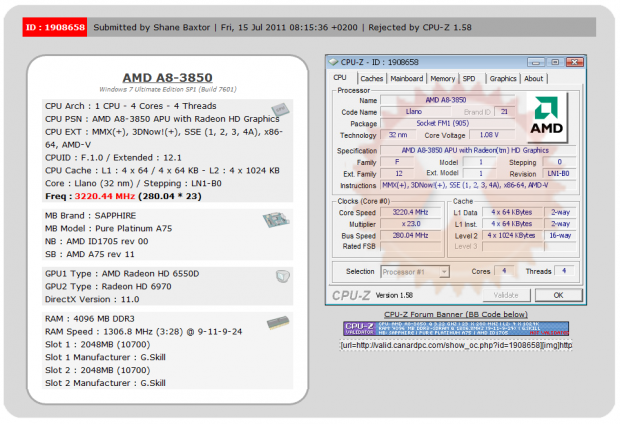Viewport: 620px width, 424px height.
Task: Click the CPU-Z forum banner image
Action: pos(456,328)
